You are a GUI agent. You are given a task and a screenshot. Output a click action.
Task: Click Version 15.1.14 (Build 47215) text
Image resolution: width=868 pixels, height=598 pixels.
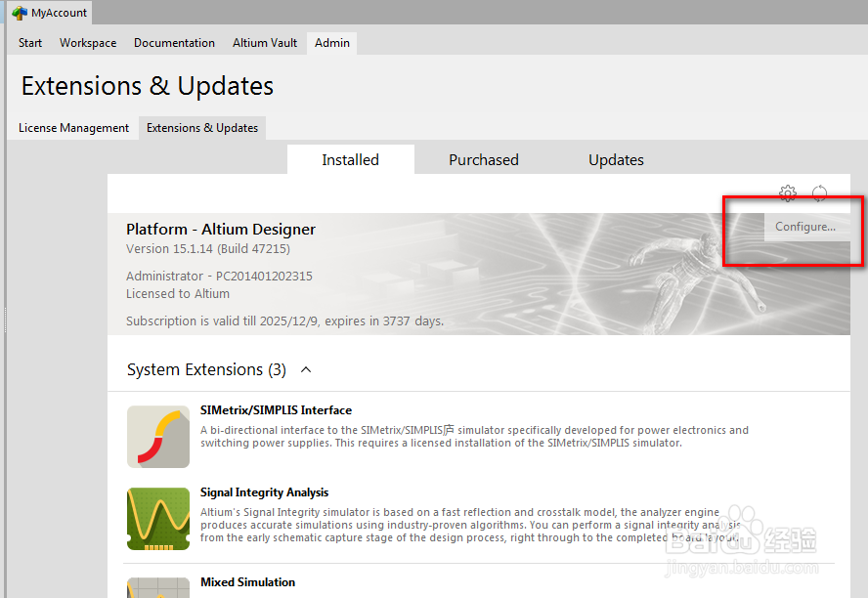click(208, 249)
